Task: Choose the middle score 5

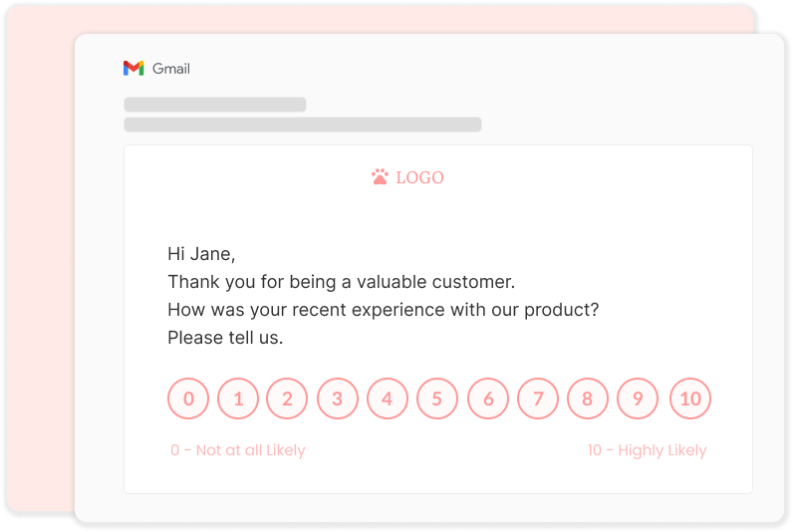Action: pyautogui.click(x=437, y=399)
